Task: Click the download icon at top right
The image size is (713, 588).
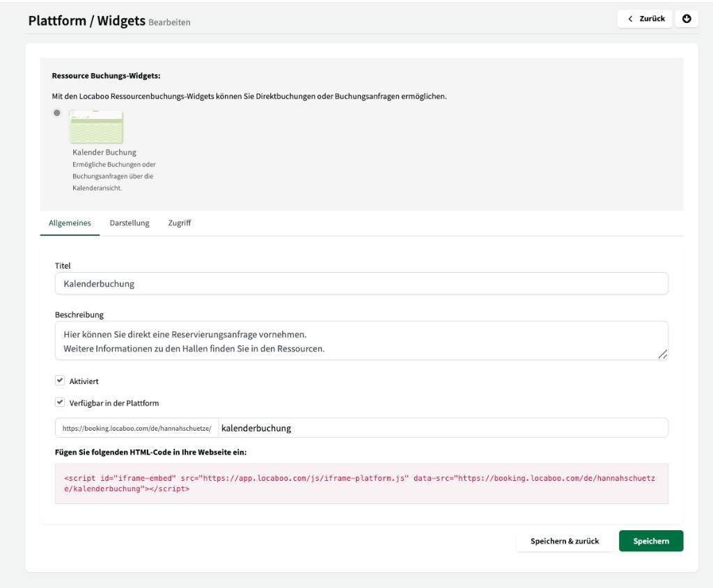Action: point(687,19)
